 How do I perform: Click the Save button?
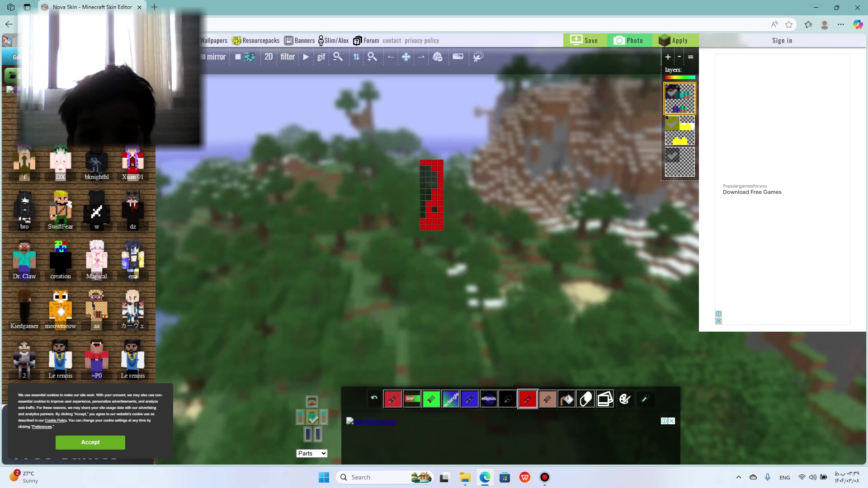tap(585, 40)
